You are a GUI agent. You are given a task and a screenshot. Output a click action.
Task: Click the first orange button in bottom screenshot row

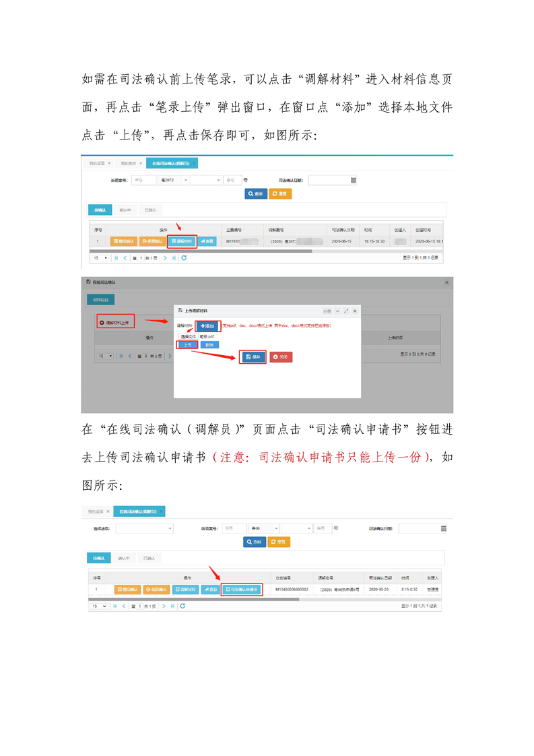pyautogui.click(x=128, y=589)
